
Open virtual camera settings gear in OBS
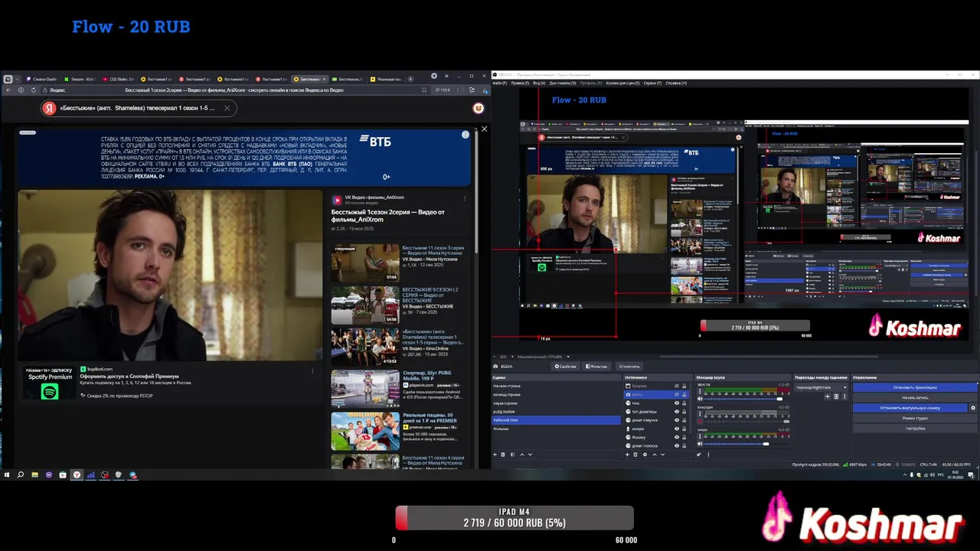[973, 408]
